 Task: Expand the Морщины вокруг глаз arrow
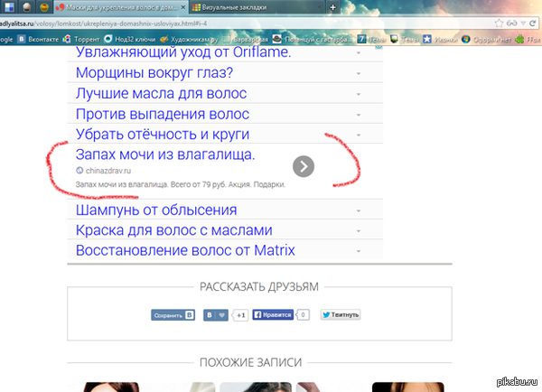359,73
